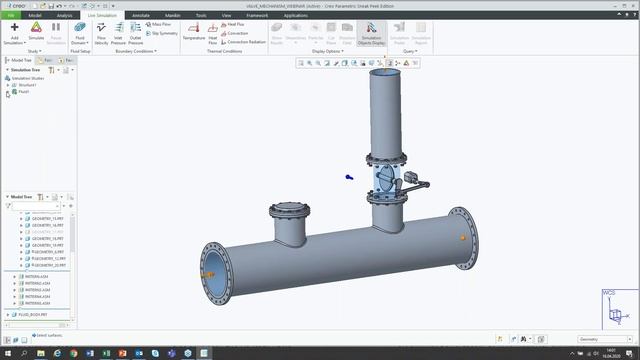Switch to the Applications ribbon tab

[296, 16]
